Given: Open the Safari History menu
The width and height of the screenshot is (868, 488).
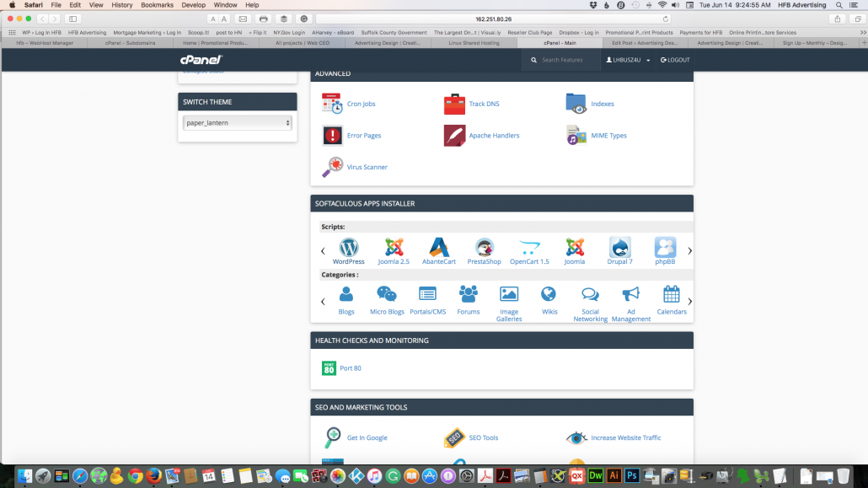Looking at the screenshot, I should pos(122,5).
